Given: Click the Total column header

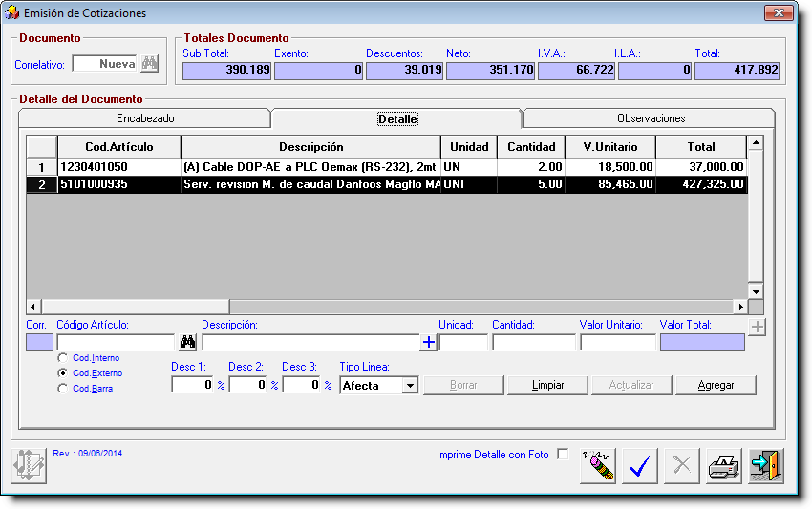Looking at the screenshot, I should [x=701, y=147].
